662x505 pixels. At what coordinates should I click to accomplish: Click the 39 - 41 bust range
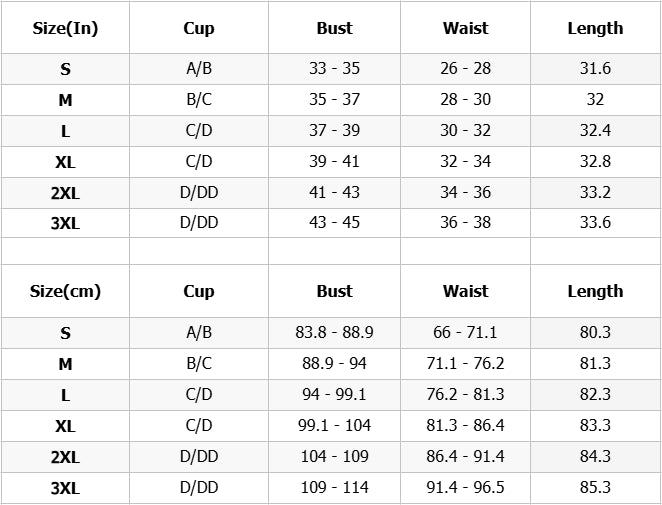tap(334, 162)
